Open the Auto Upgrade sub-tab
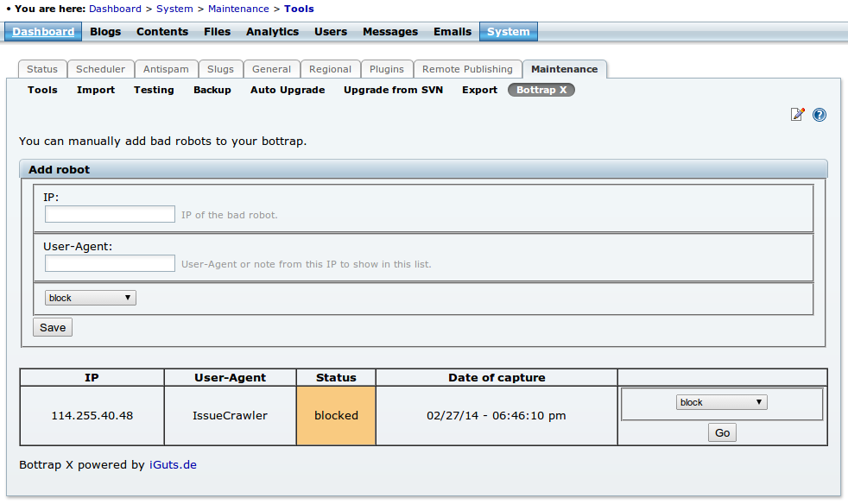This screenshot has width=848, height=504. click(x=288, y=91)
